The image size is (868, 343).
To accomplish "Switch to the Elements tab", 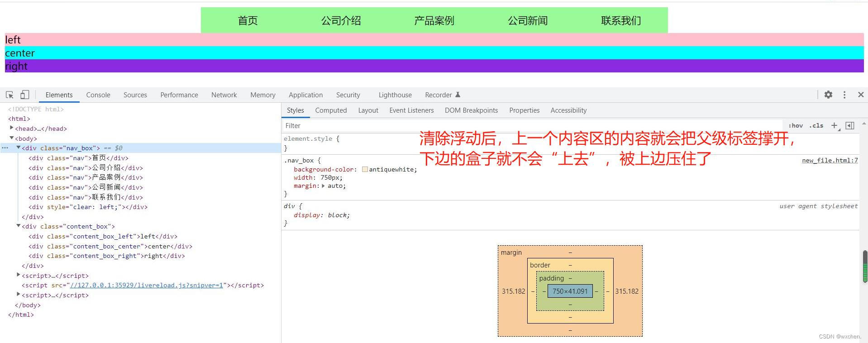I will 59,95.
